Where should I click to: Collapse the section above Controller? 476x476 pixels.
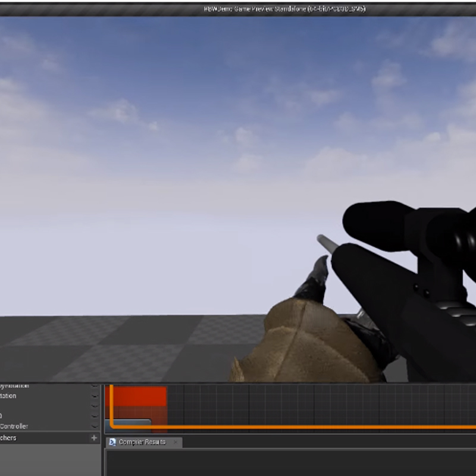coord(93,415)
